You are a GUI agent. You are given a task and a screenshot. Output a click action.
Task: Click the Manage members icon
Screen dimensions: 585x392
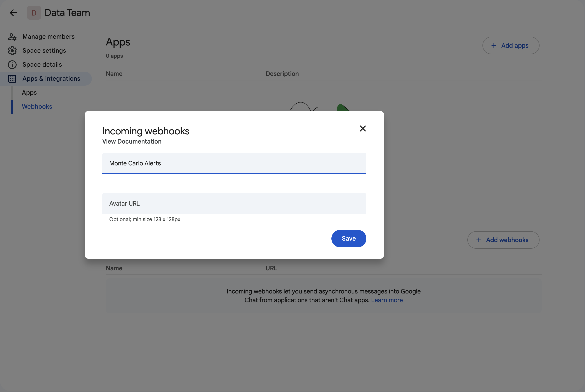click(12, 37)
